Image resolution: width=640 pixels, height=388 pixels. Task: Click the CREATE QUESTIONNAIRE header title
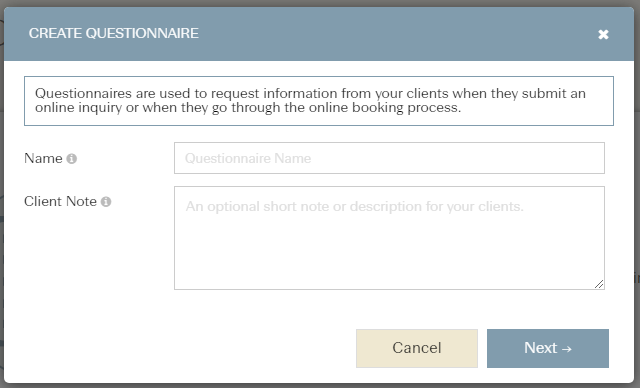pyautogui.click(x=113, y=33)
